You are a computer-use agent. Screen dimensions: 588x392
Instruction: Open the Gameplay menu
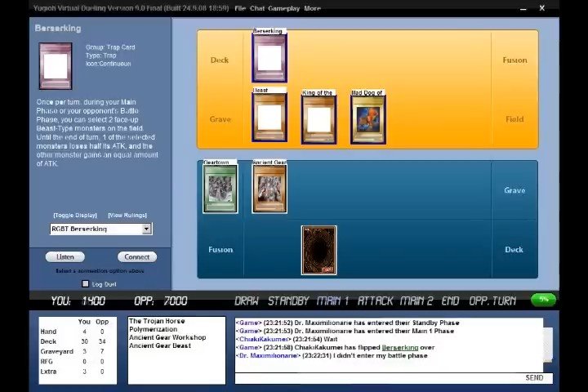pos(284,8)
